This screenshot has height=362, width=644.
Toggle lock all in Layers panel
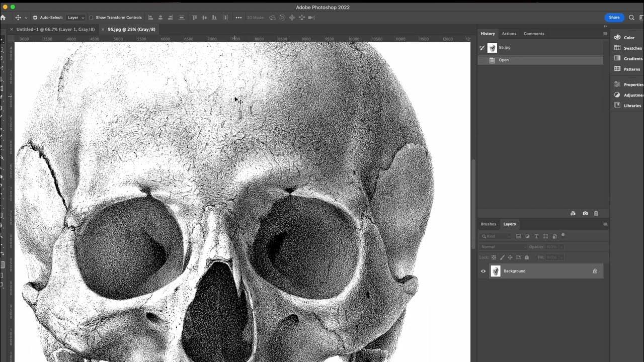[527, 257]
